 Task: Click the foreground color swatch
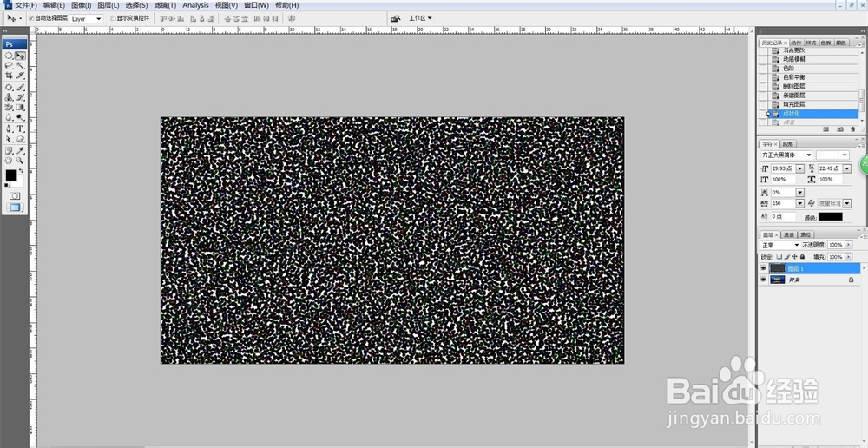tap(11, 175)
